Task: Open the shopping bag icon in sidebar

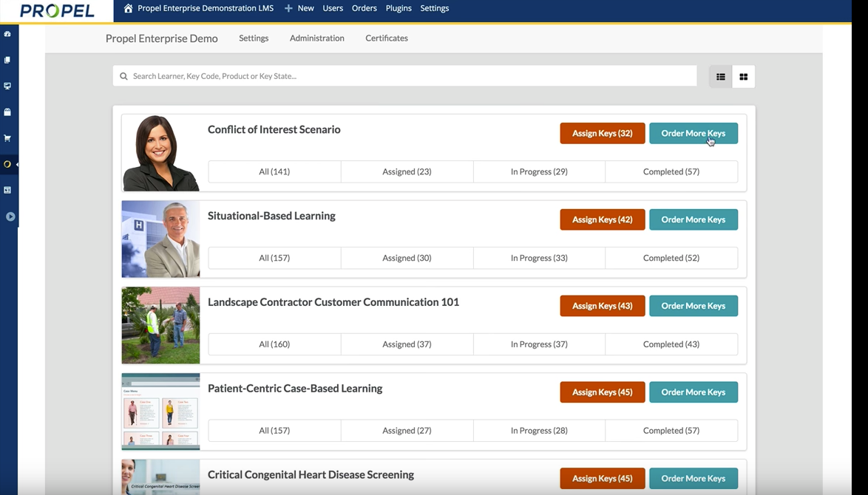Action: [7, 112]
